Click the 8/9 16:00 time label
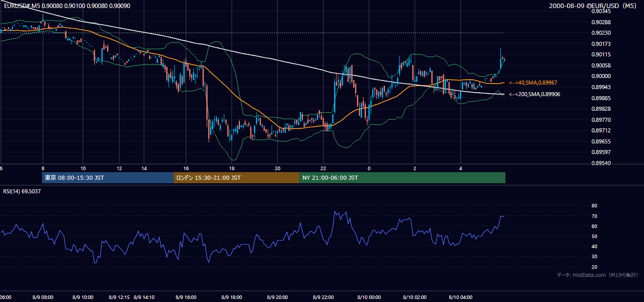 [186, 297]
